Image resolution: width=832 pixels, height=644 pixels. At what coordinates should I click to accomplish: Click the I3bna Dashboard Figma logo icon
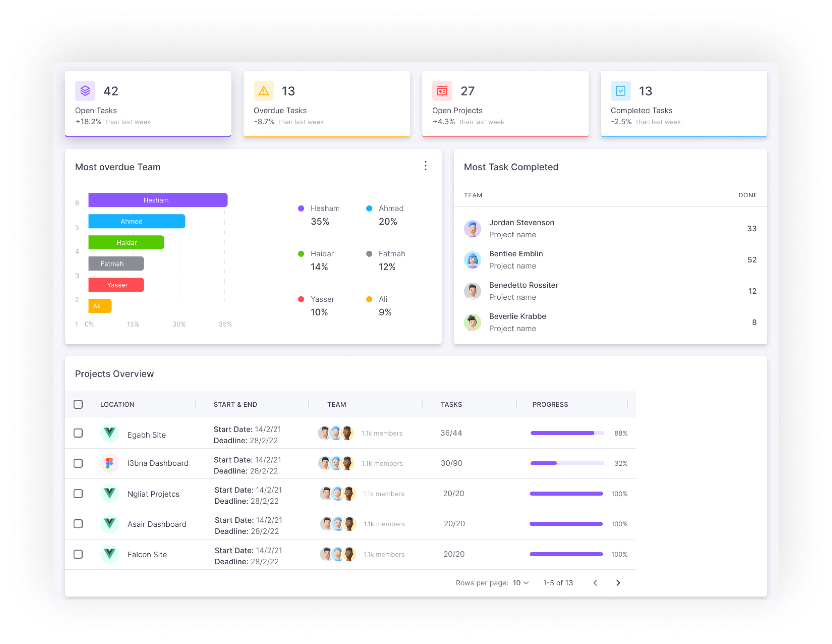tap(110, 463)
